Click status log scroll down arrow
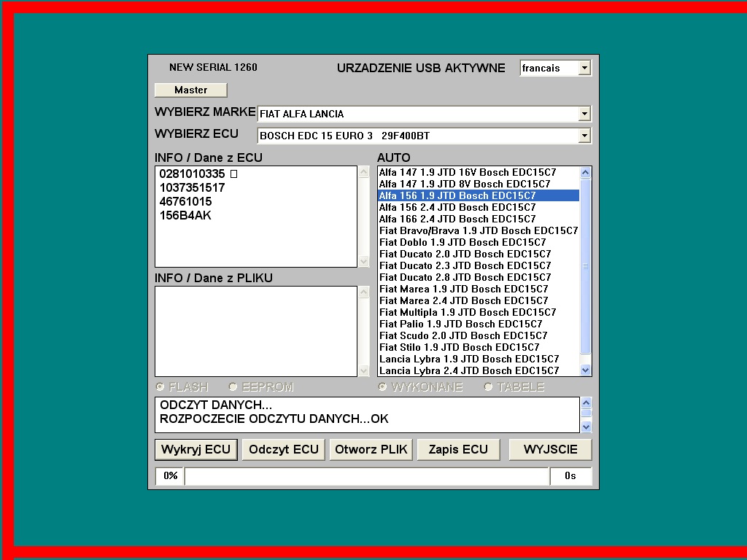Viewport: 747px width, 560px height. pyautogui.click(x=587, y=427)
